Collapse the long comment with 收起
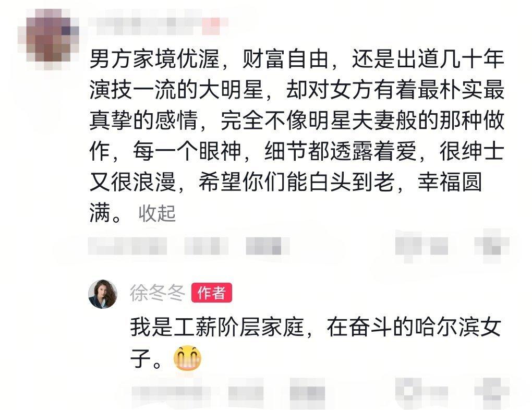532x410 pixels. 157,213
